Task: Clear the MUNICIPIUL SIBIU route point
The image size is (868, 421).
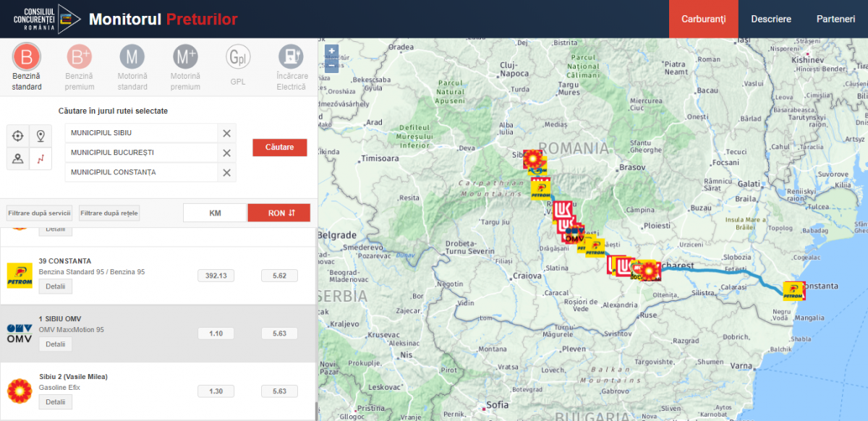Action: [x=226, y=133]
